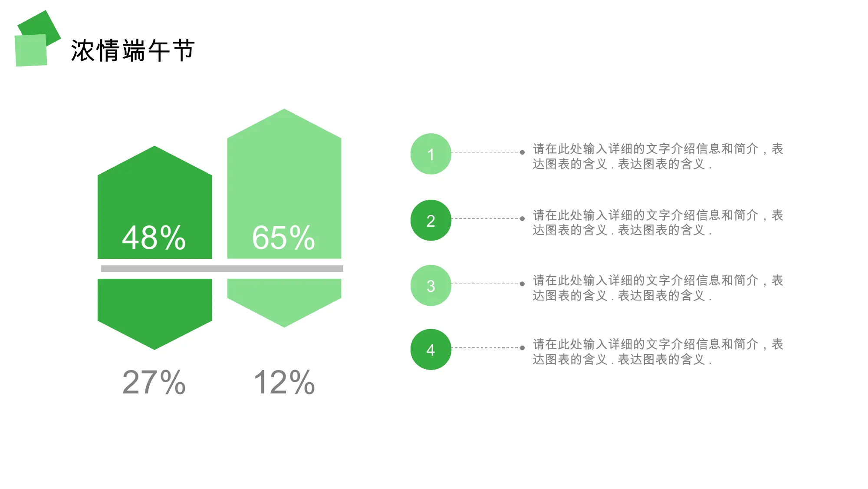Select the title text 浓情端午节

pos(133,50)
